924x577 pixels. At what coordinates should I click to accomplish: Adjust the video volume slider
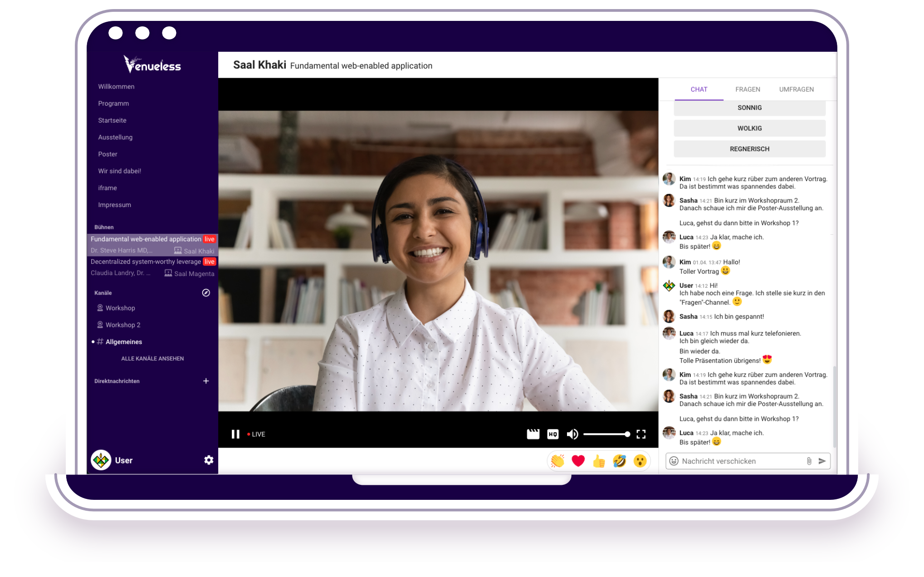[x=606, y=434]
